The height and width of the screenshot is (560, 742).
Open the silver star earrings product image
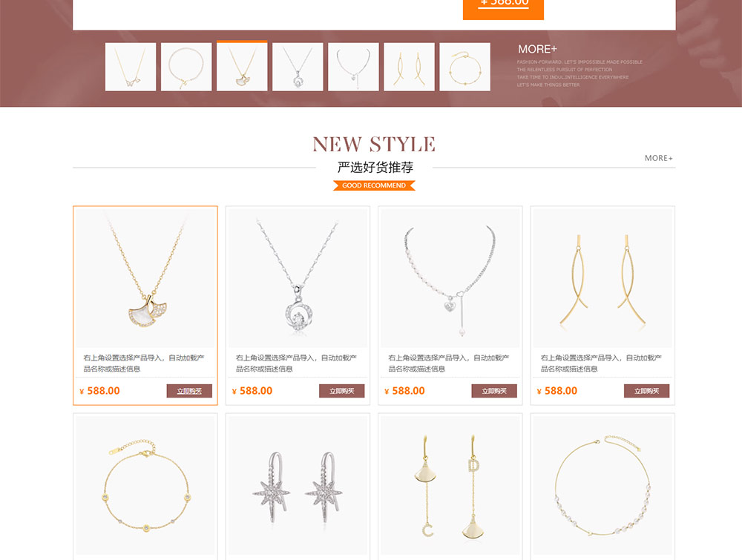click(298, 485)
